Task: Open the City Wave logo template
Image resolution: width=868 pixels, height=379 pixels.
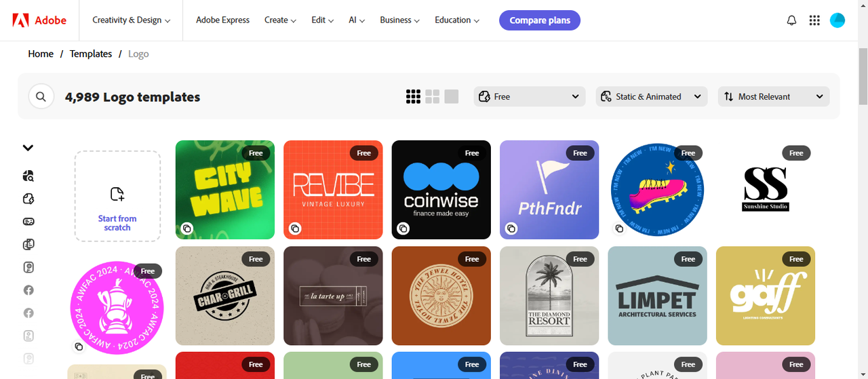Action: tap(225, 190)
